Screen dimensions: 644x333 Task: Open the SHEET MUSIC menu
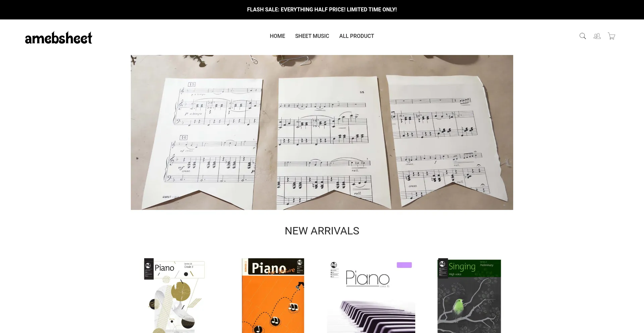pos(312,36)
